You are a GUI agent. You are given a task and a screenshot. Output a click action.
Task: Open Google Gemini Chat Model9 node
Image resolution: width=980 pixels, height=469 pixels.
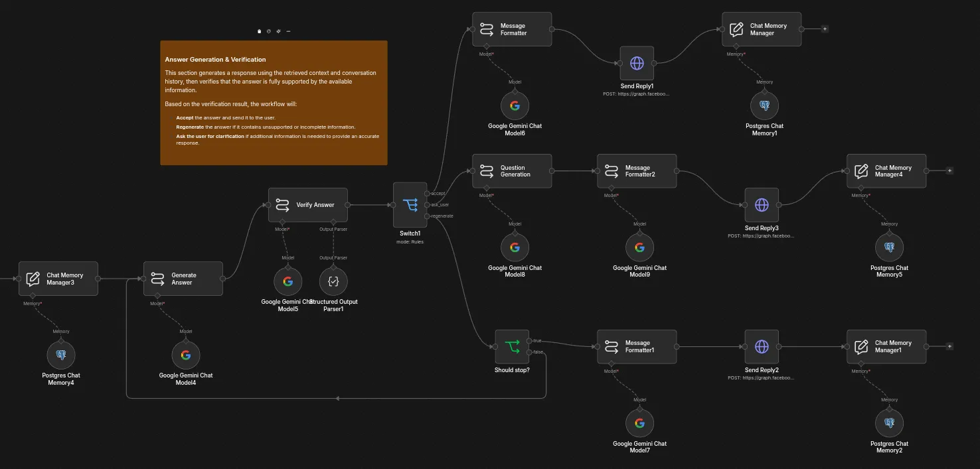tap(639, 247)
